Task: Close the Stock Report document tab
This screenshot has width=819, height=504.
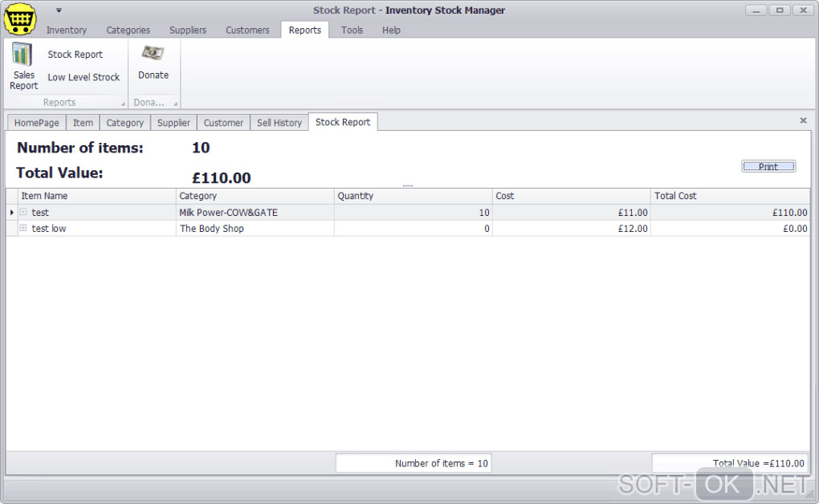Action: [x=803, y=120]
